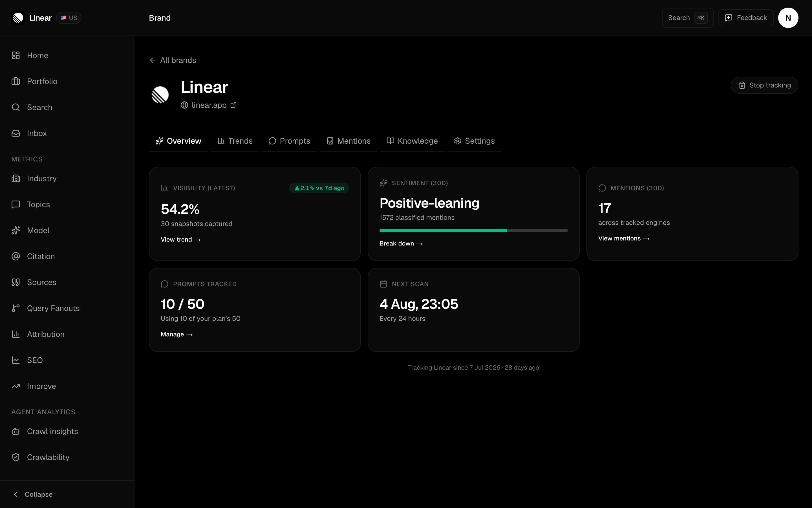Open the Crawl insights sidebar label

tap(52, 432)
